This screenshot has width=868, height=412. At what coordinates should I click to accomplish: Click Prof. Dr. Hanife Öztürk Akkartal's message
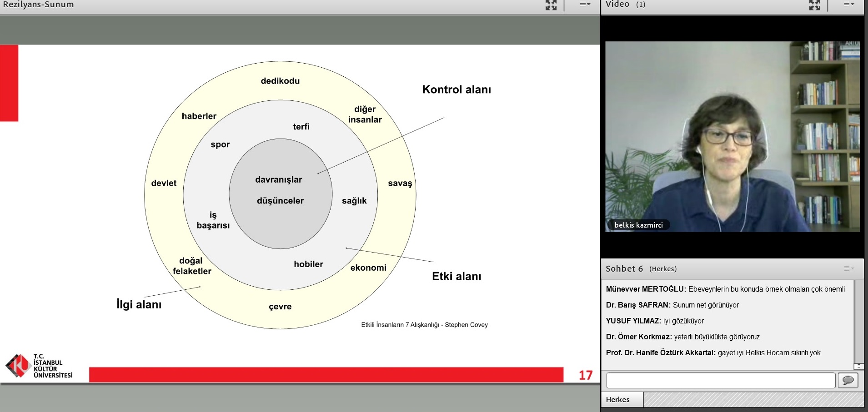point(713,352)
